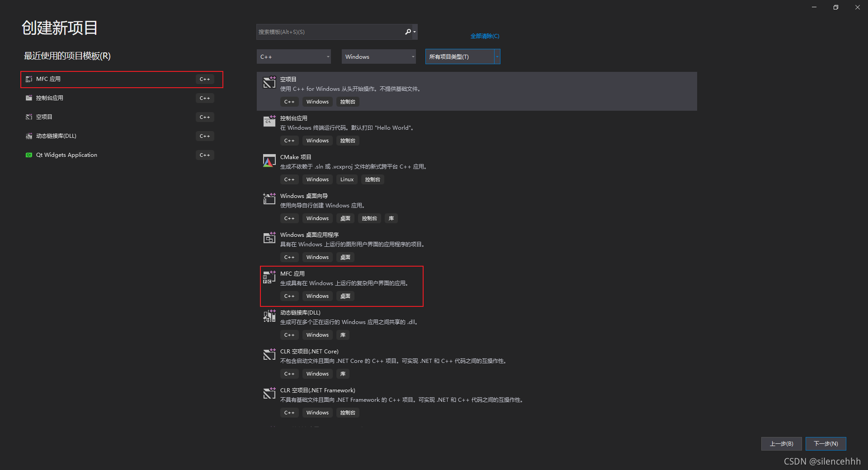The image size is (868, 470).
Task: Select the CLR 空项目(.NET Framework) template icon
Action: click(269, 393)
